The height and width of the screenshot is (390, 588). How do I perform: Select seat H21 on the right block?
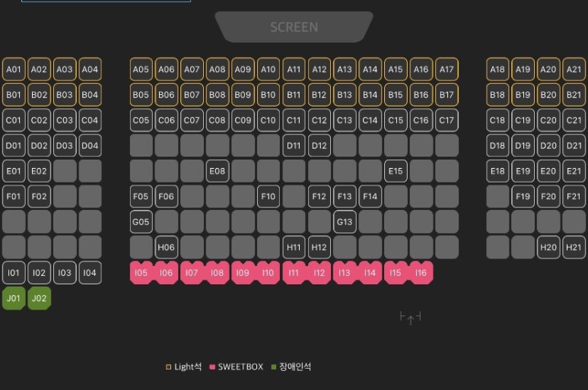[x=574, y=247]
